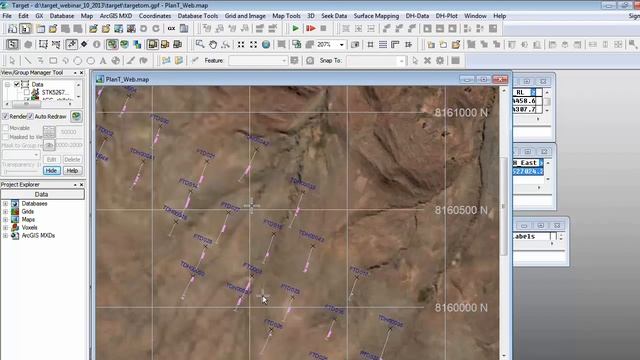Click the X delete icon next to Snap To

click(x=427, y=60)
